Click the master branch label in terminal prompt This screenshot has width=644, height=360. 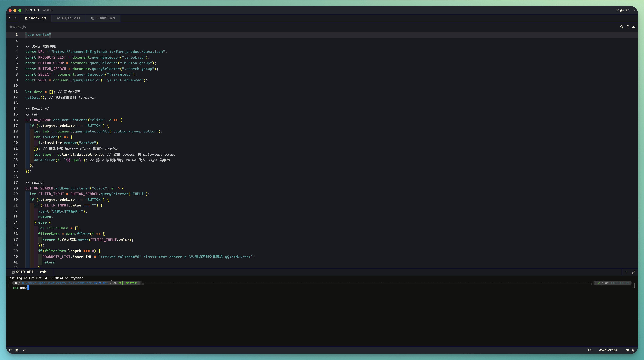coord(131,283)
